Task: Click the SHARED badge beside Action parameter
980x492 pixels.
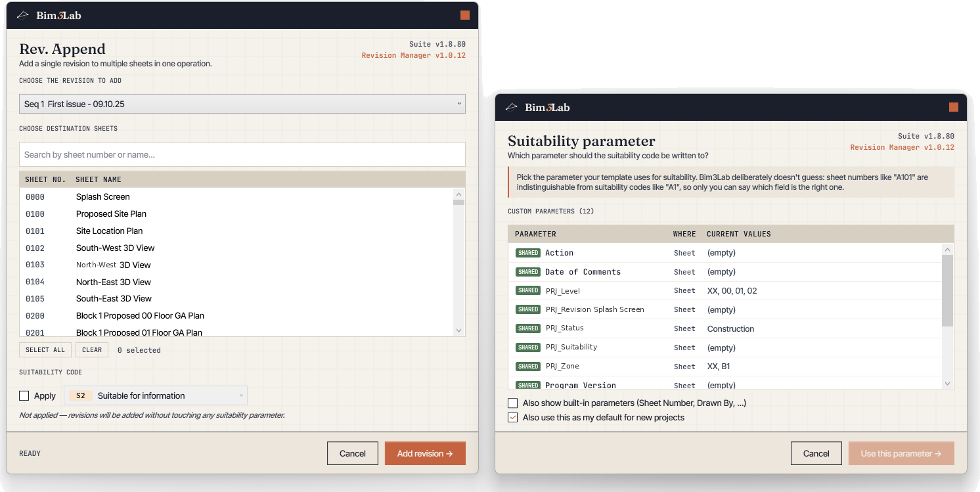Action: (x=528, y=253)
